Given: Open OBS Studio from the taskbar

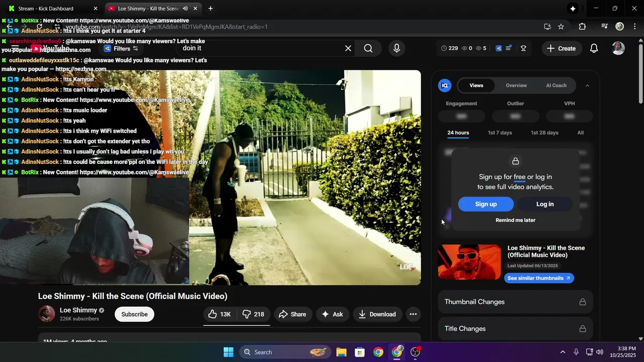Looking at the screenshot, I should (416, 352).
